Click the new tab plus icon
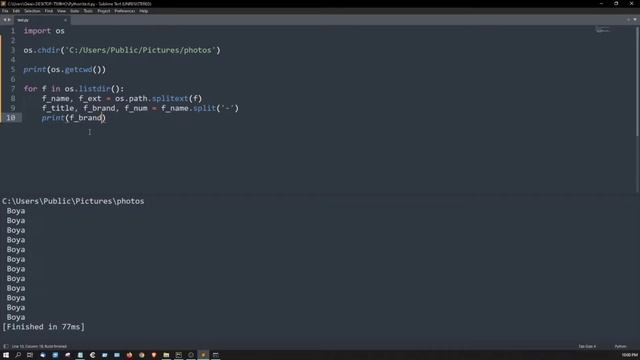640x360 pixels. coord(628,20)
